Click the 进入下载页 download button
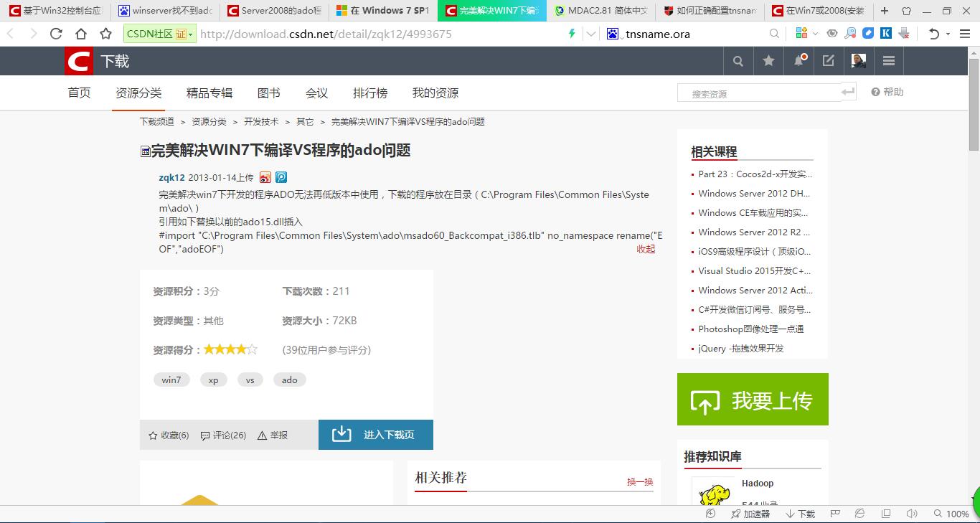This screenshot has height=523, width=980. tap(376, 435)
